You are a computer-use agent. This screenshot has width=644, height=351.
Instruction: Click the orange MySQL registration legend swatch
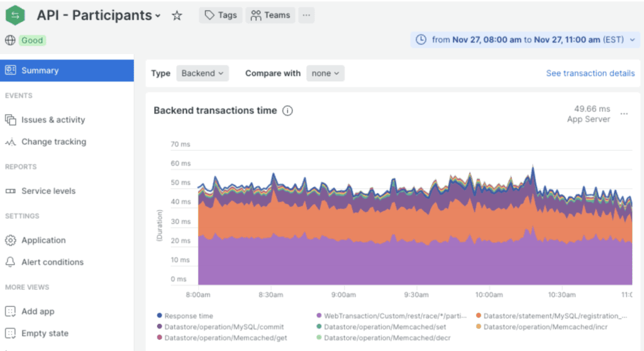pos(479,316)
